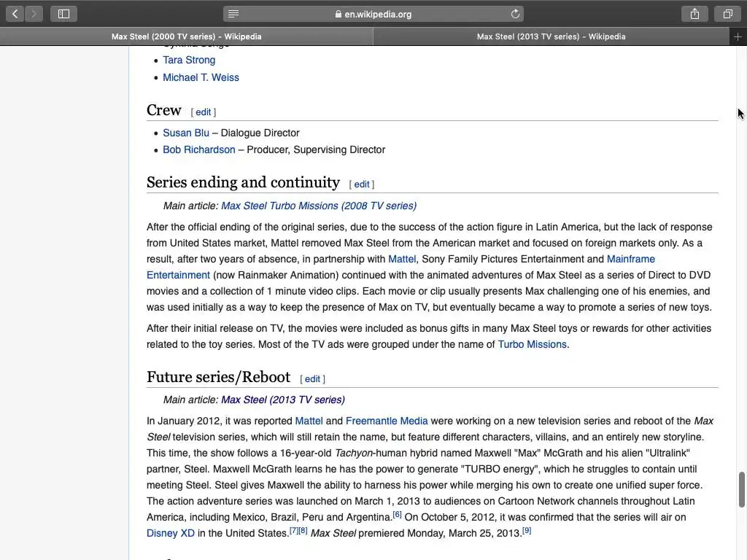Click the 'Future series/Reboot' heading

[218, 377]
